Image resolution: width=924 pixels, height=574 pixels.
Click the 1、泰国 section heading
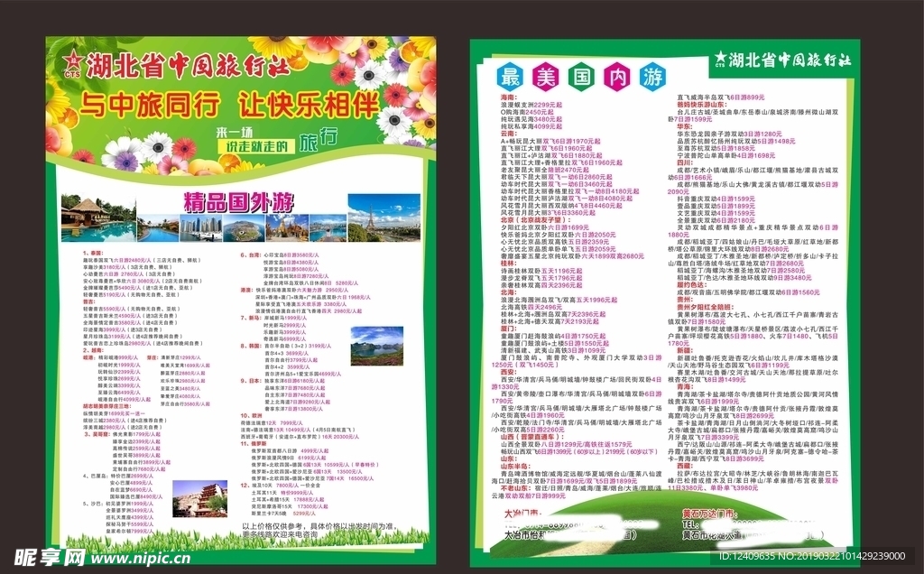pyautogui.click(x=93, y=253)
